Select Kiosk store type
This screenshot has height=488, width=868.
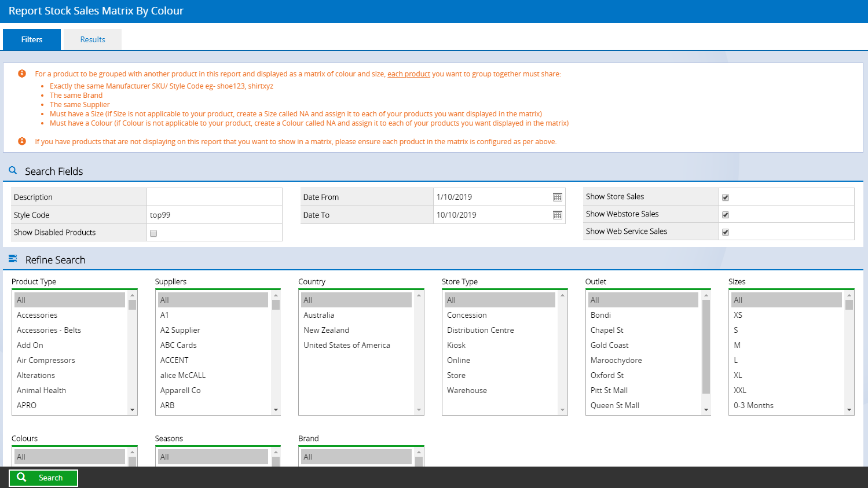click(500, 345)
